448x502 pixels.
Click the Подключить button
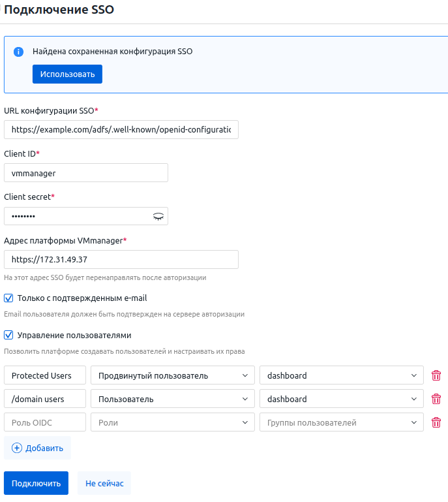[x=36, y=483]
